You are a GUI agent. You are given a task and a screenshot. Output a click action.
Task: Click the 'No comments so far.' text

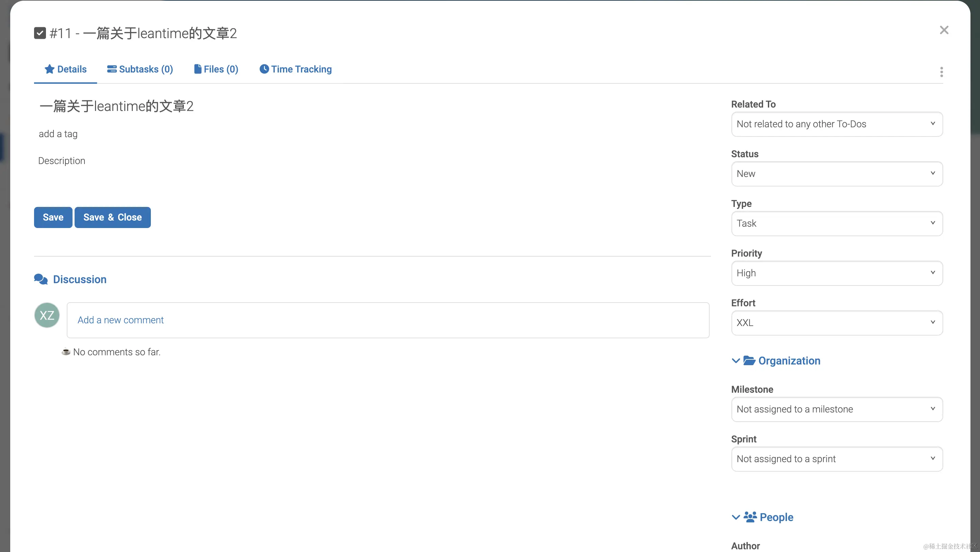click(117, 352)
